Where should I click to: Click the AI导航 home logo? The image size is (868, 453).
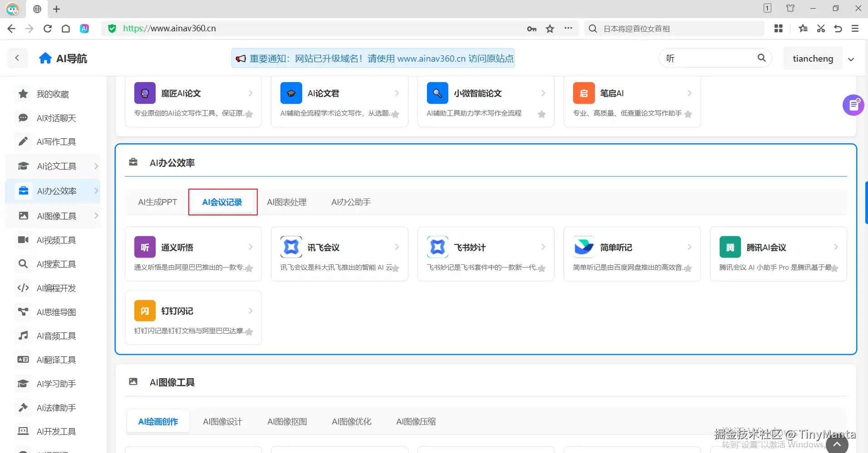click(x=63, y=58)
